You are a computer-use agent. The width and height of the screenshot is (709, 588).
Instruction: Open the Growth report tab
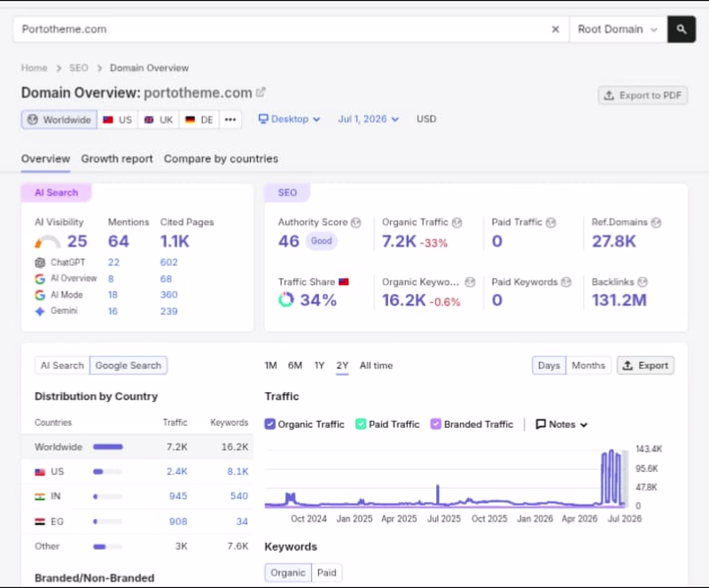pyautogui.click(x=117, y=159)
